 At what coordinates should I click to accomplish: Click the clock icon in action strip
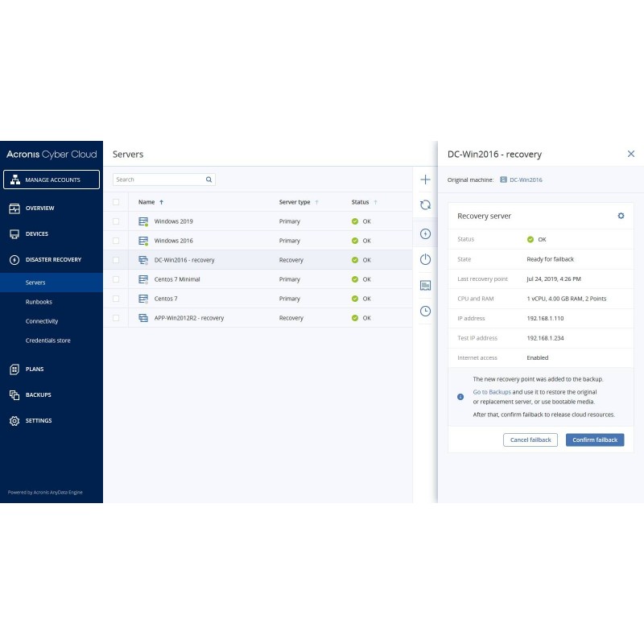(425, 311)
